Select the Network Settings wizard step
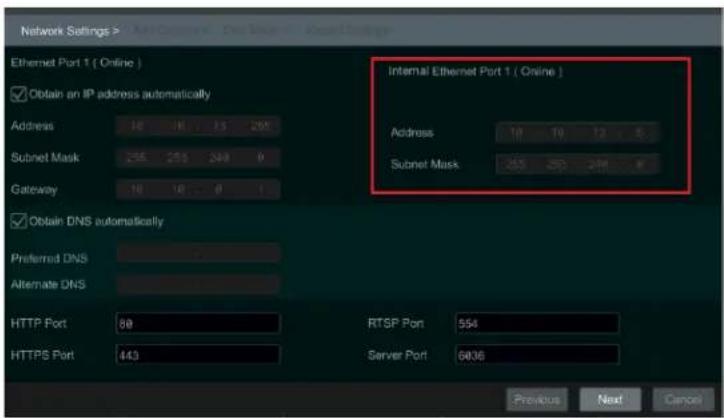Image resolution: width=724 pixels, height=418 pixels. (x=70, y=31)
